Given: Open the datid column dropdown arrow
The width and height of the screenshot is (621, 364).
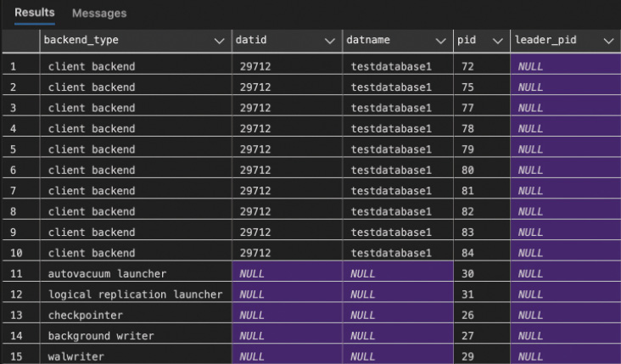Looking at the screenshot, I should 329,41.
